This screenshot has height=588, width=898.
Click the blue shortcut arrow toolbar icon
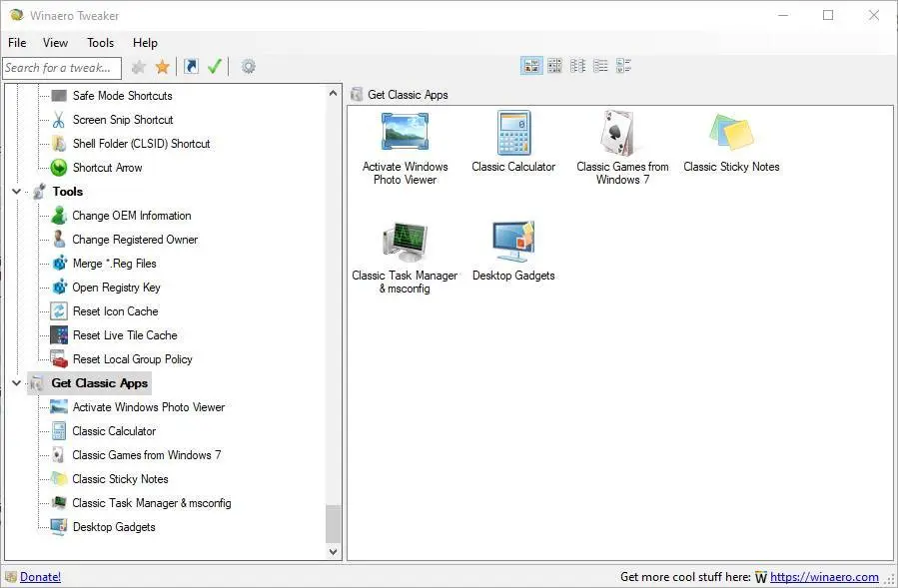pos(191,67)
